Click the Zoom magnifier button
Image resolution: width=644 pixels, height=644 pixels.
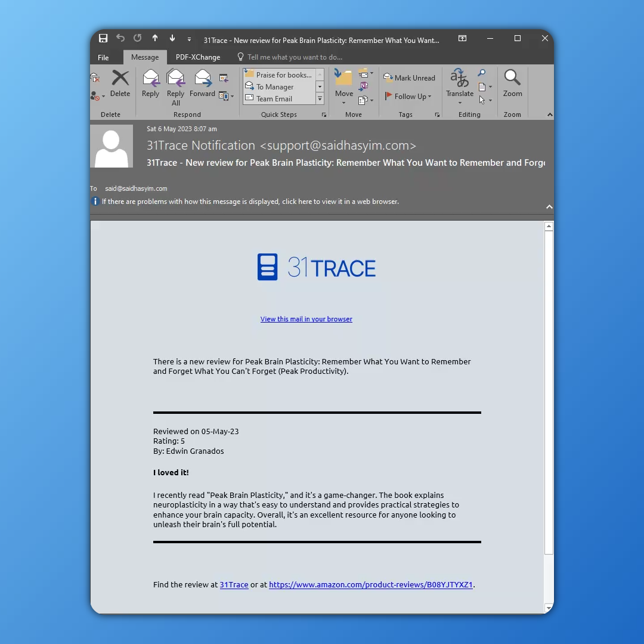[x=513, y=83]
